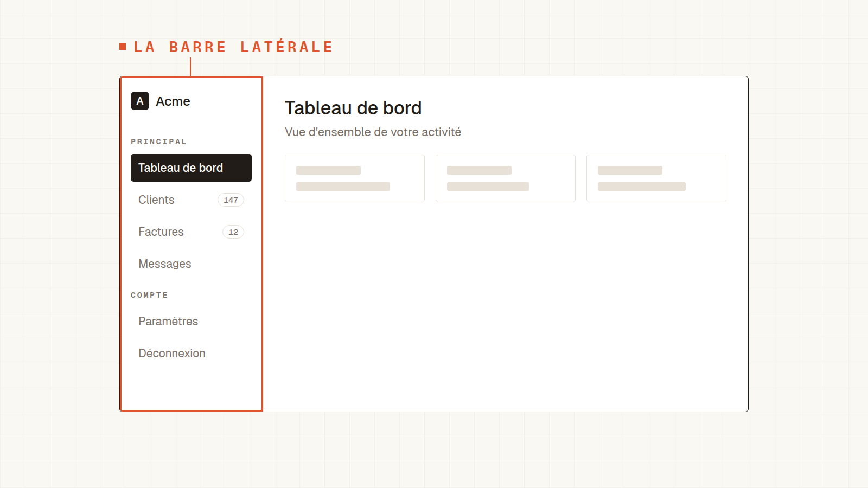This screenshot has width=868, height=488.
Task: Click Déconnexion to log out
Action: (x=191, y=353)
